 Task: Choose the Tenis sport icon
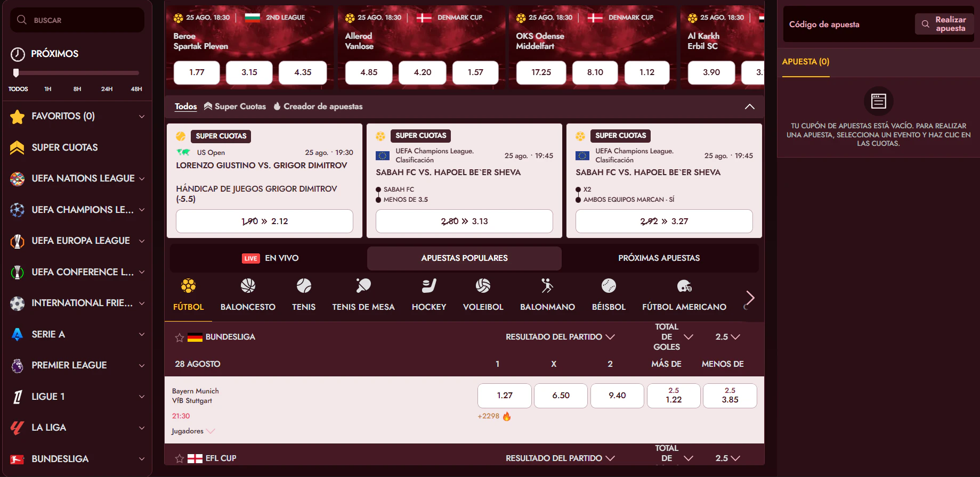pyautogui.click(x=304, y=286)
